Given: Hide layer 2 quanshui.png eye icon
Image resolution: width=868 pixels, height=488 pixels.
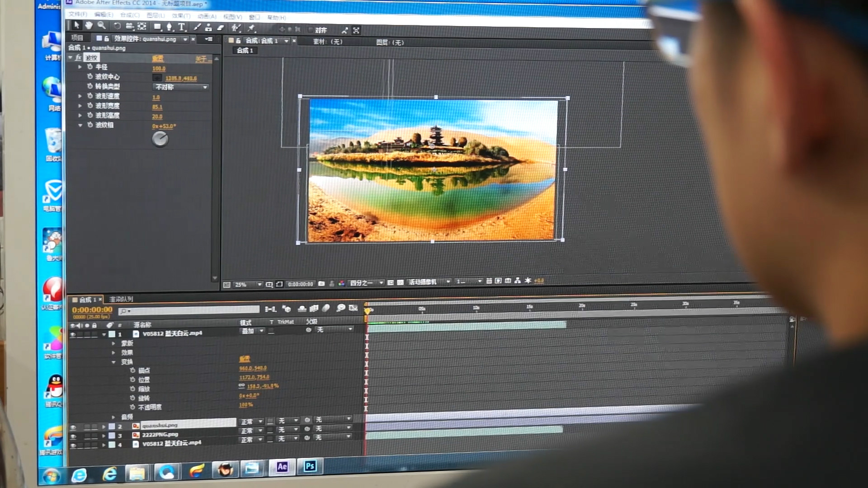Looking at the screenshot, I should tap(73, 427).
